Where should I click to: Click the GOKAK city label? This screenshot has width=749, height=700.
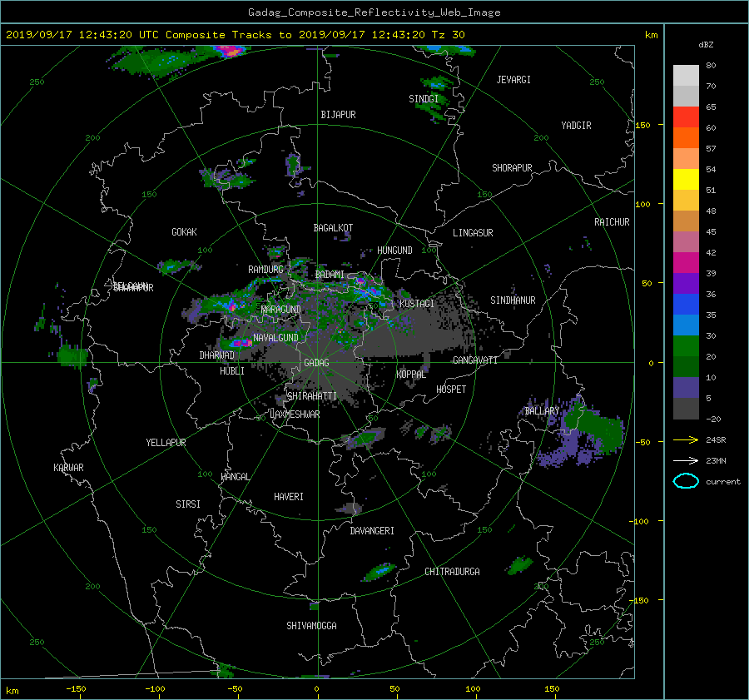tap(184, 232)
